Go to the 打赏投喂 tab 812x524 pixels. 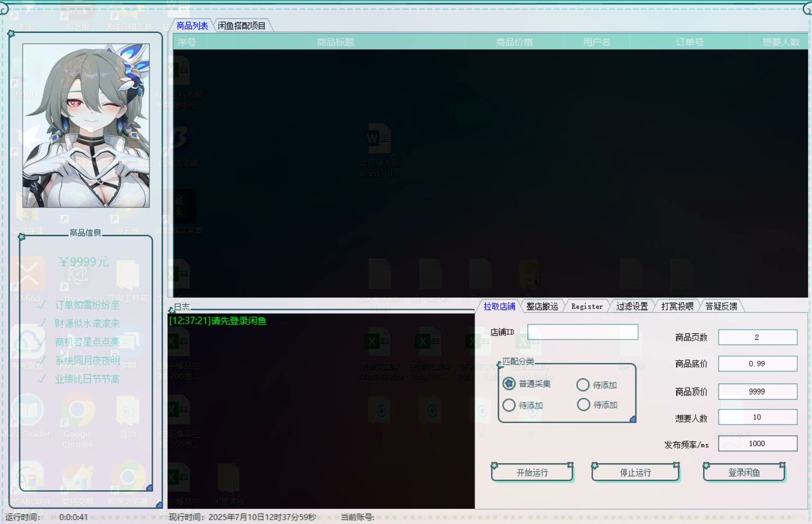pyautogui.click(x=677, y=306)
